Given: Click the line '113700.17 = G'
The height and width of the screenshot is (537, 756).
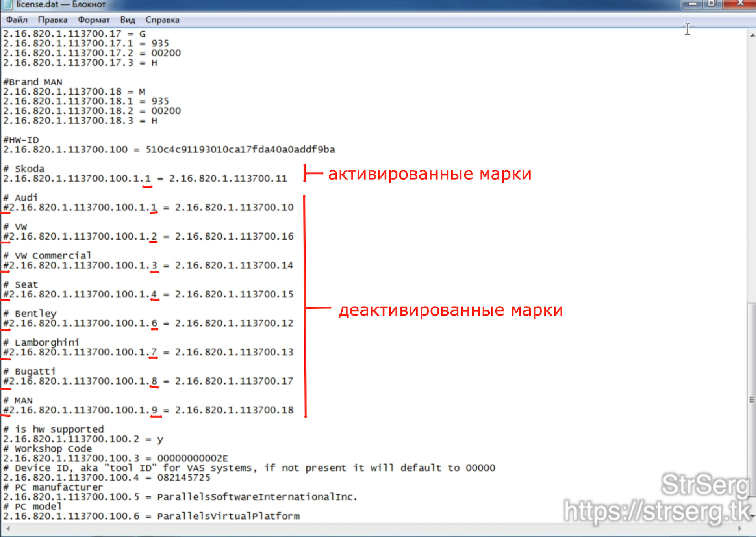Looking at the screenshot, I should [x=74, y=34].
